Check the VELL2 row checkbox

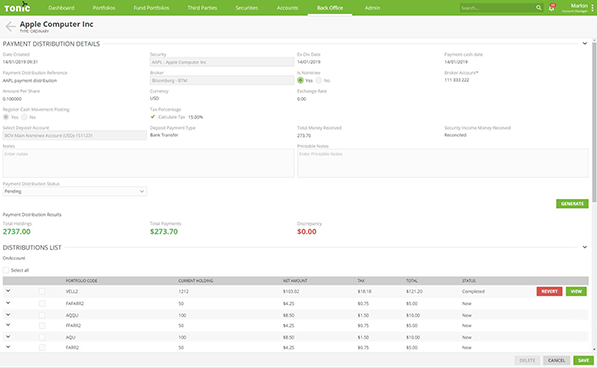pos(42,292)
